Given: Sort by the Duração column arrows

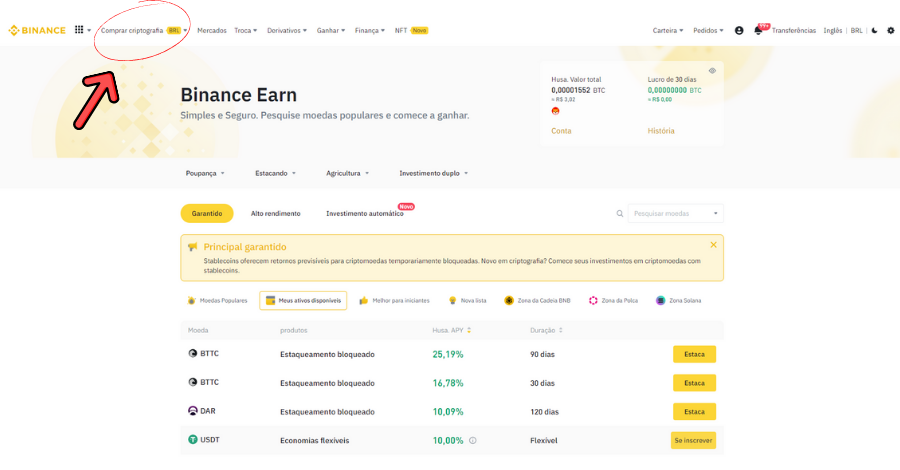Looking at the screenshot, I should point(561,331).
